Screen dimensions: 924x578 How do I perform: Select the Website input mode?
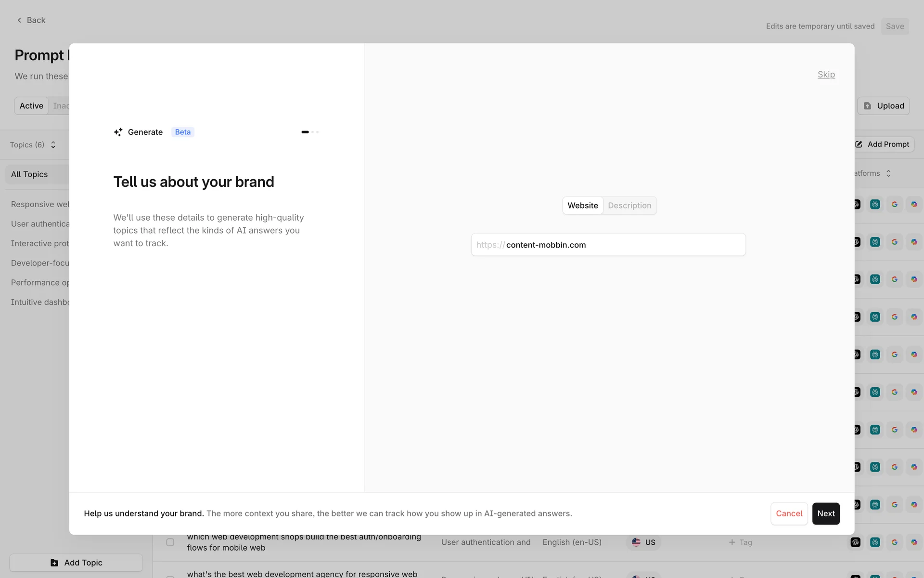tap(582, 206)
